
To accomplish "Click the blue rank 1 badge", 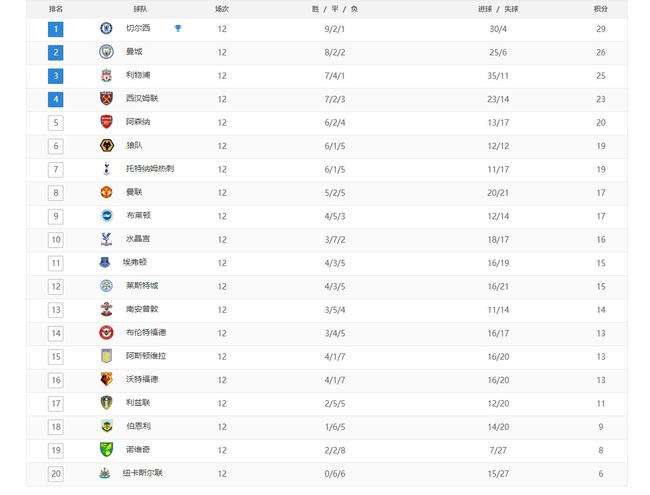I will (x=56, y=29).
